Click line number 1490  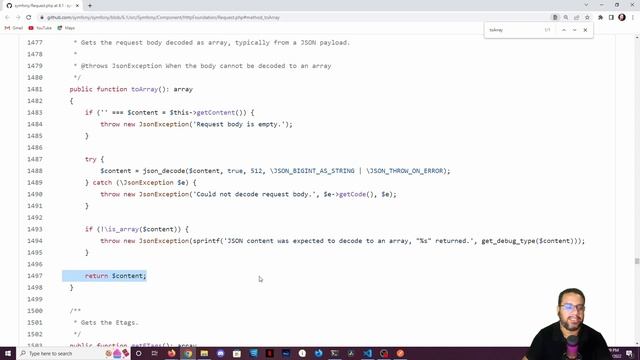[x=35, y=194]
